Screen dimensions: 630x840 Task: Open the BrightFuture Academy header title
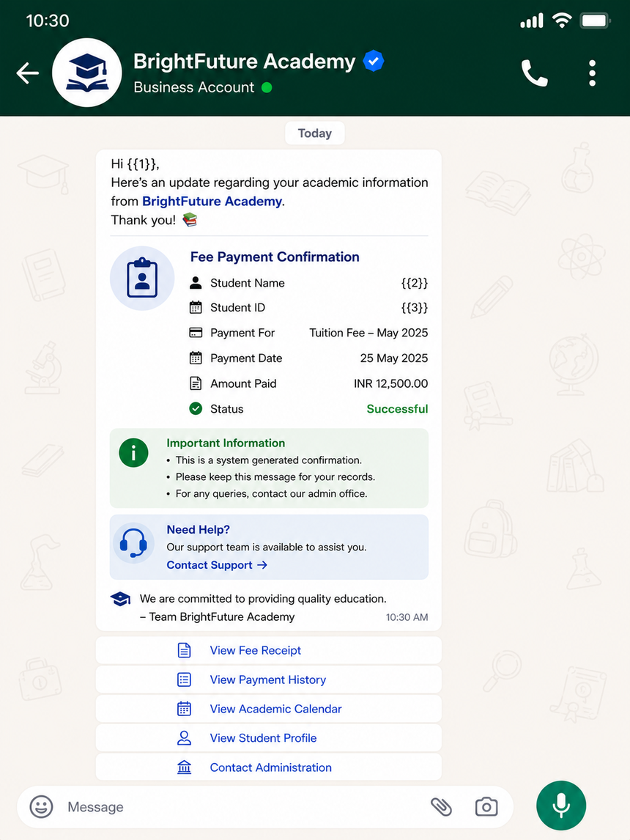244,62
